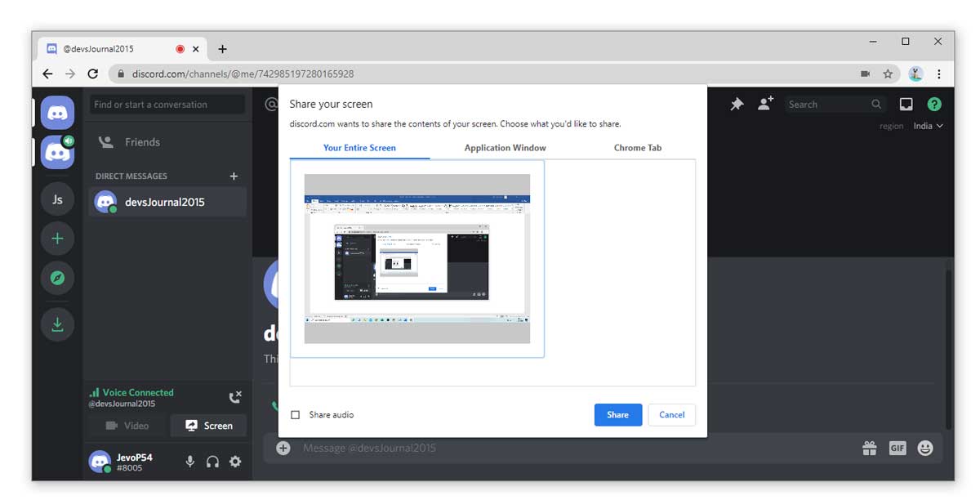Cancel the screen share dialog

pos(672,415)
